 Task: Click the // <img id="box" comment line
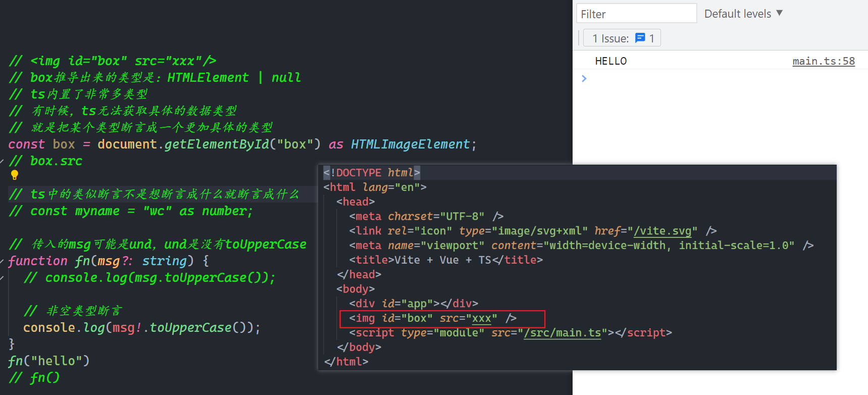click(112, 61)
